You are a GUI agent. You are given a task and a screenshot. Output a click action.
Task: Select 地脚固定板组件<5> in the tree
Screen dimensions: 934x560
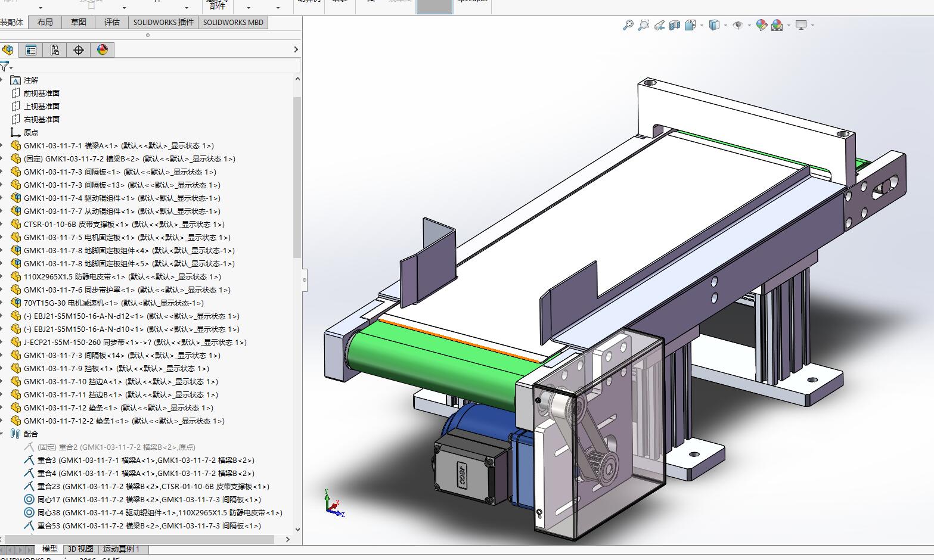click(x=129, y=263)
